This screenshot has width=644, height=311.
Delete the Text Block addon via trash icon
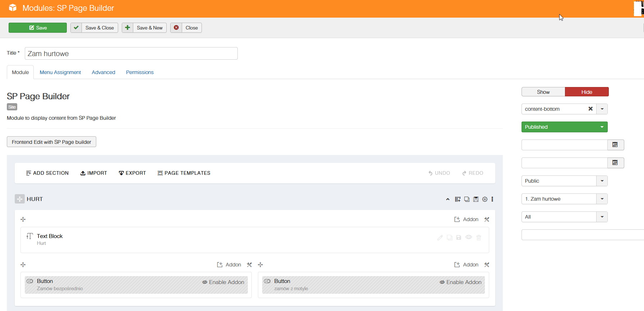[479, 238]
